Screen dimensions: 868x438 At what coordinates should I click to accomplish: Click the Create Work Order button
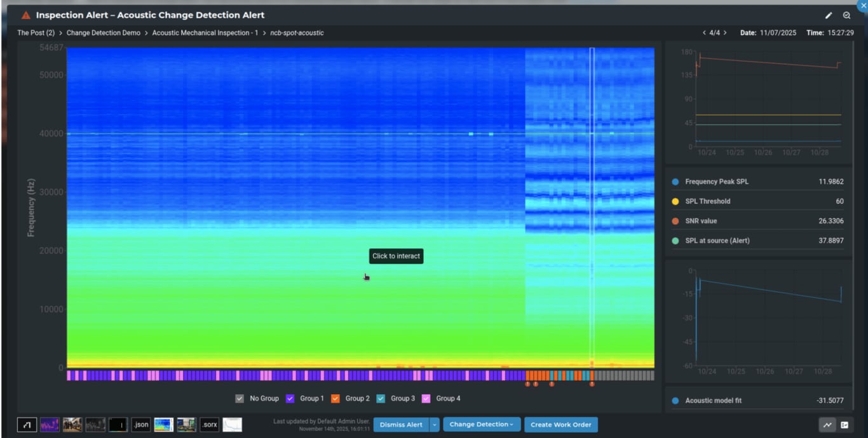561,425
